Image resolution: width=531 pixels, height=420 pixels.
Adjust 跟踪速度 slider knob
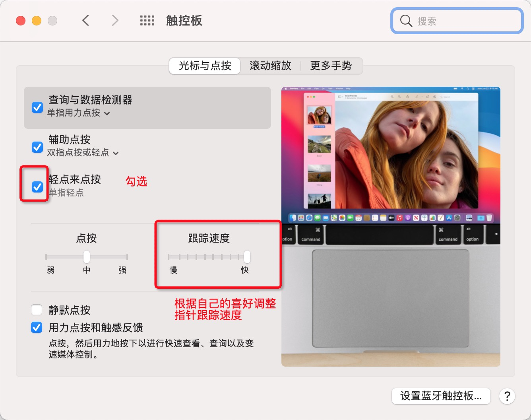click(247, 257)
